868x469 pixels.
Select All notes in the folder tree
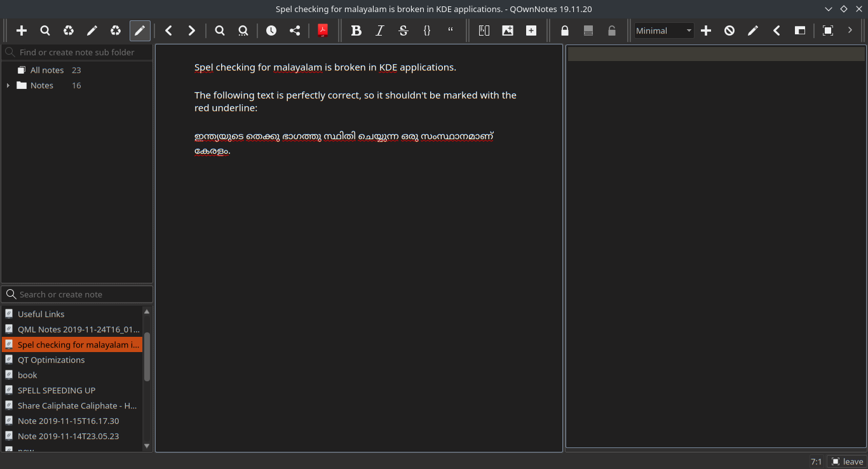coord(47,70)
